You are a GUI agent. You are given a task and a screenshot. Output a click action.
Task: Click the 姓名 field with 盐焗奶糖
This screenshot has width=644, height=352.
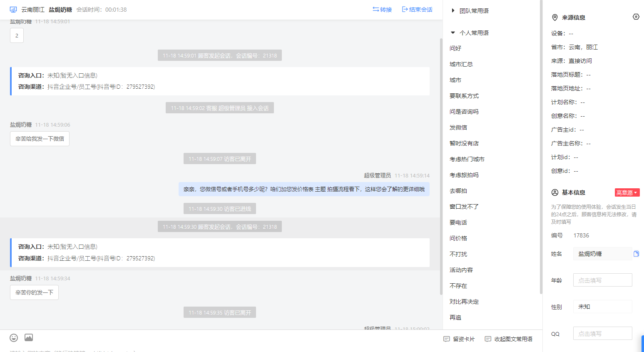[602, 254]
